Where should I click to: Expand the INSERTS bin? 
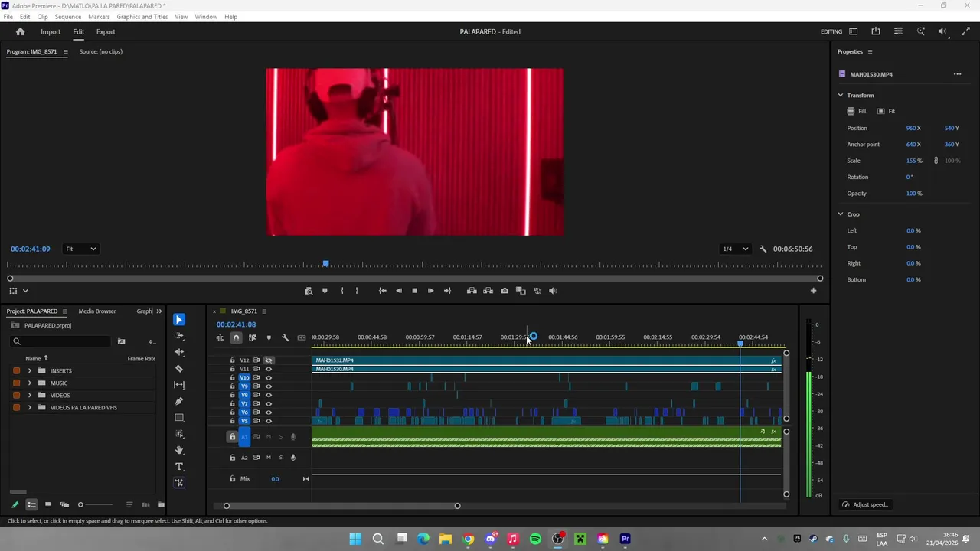[x=30, y=371]
